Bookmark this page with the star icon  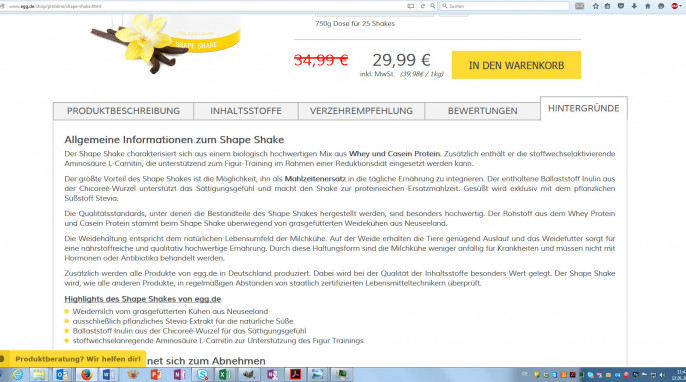[595, 6]
